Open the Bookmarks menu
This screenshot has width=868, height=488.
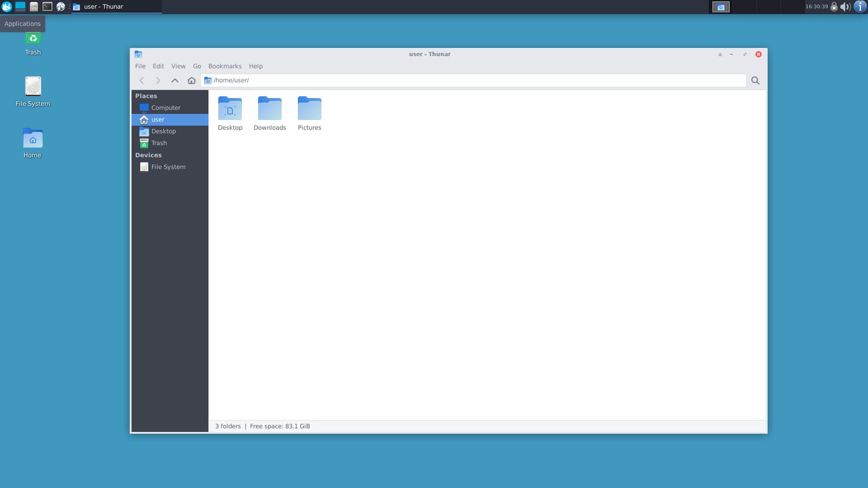click(x=225, y=66)
